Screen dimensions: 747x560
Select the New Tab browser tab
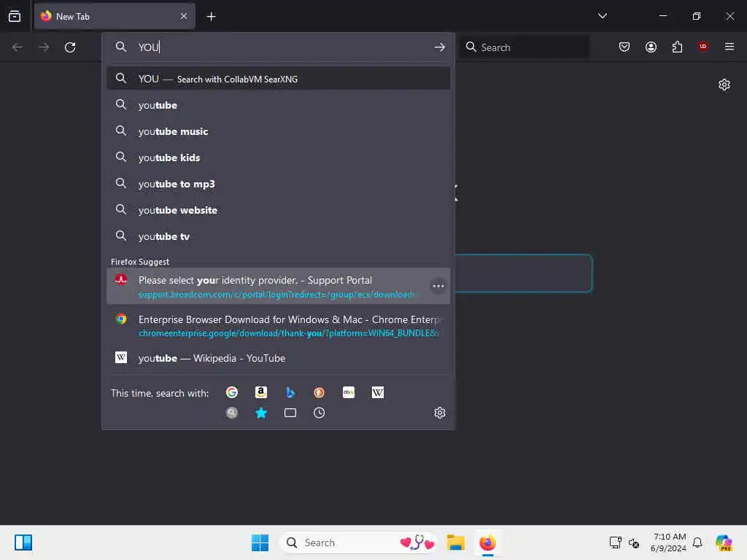(x=115, y=16)
